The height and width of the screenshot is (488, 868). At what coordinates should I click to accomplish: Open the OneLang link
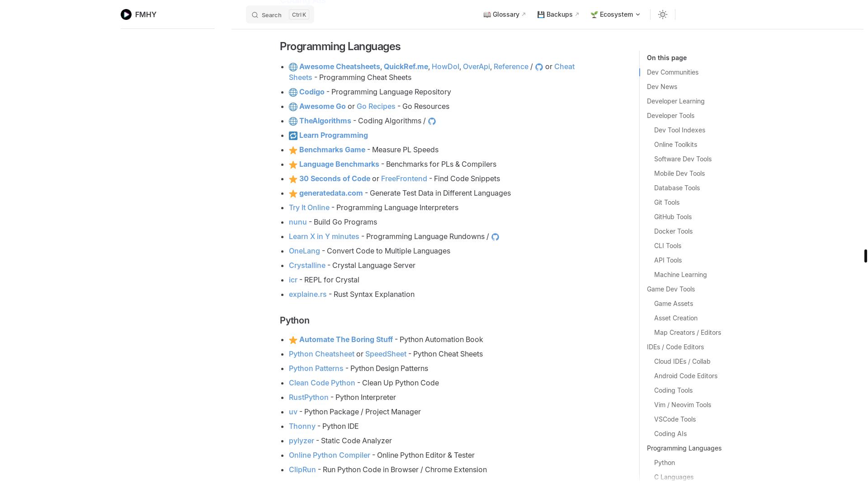pyautogui.click(x=304, y=251)
